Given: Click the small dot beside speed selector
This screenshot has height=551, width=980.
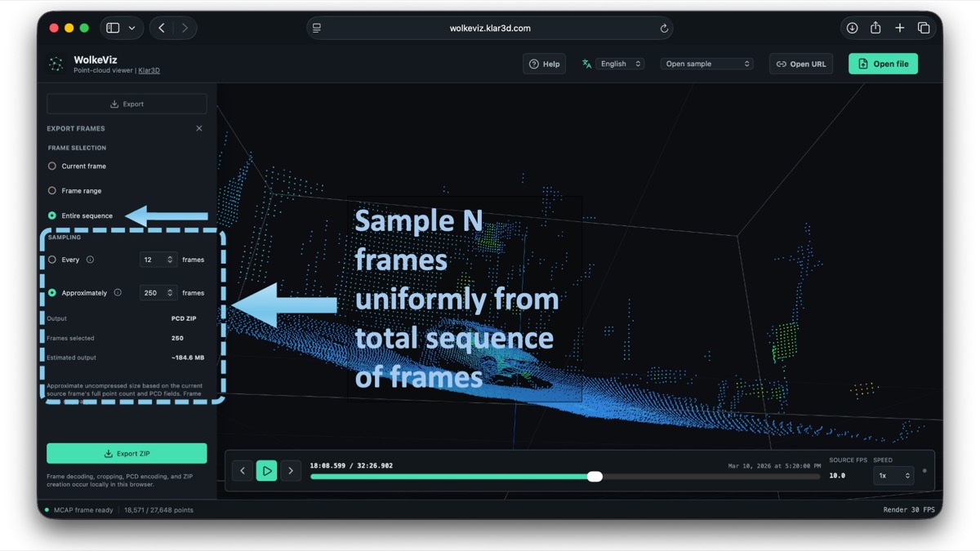Looking at the screenshot, I should click(924, 470).
